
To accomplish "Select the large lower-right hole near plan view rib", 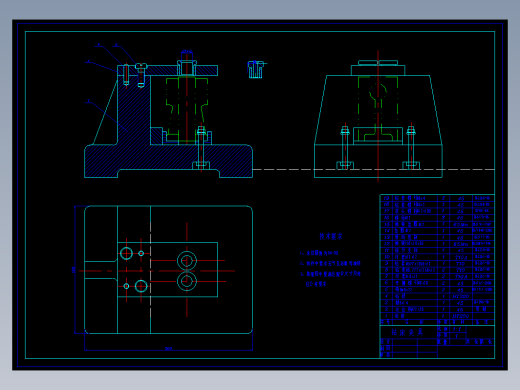I will [x=141, y=286].
